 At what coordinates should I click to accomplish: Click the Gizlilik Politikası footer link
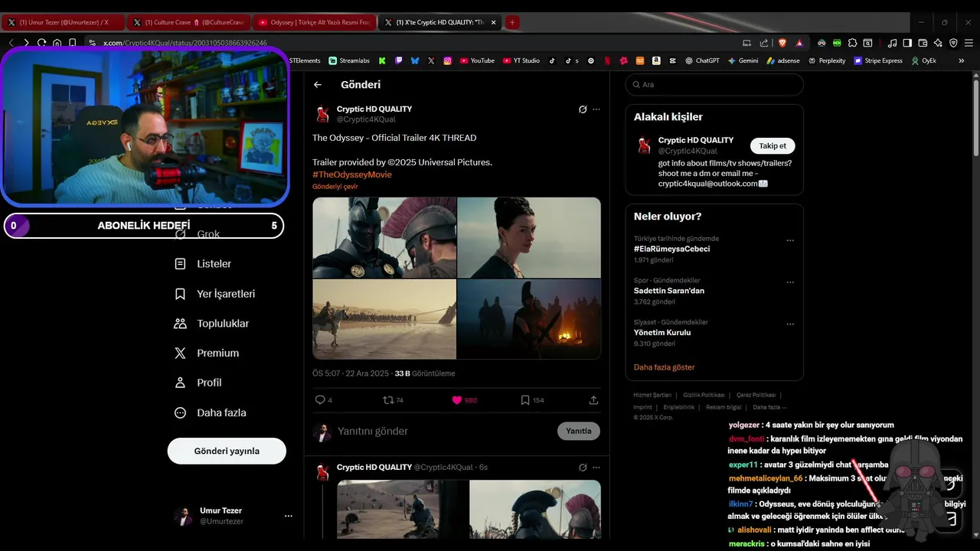pos(704,395)
